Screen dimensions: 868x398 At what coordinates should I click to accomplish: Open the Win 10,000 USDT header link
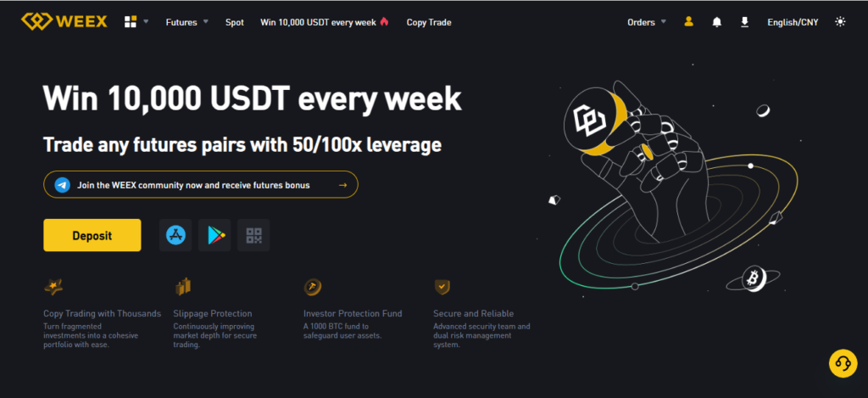324,22
